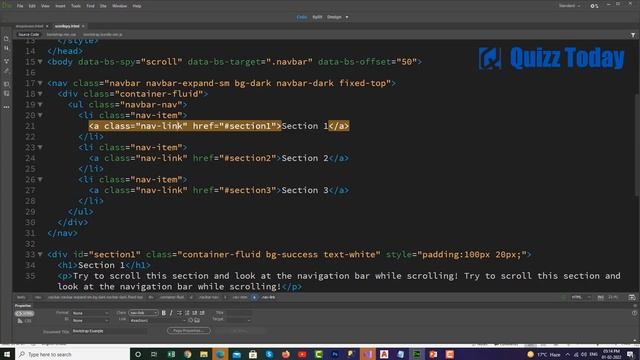Image resolution: width=640 pixels, height=360 pixels.
Task: Toggle Bold in Properties panel
Action: click(x=164, y=313)
